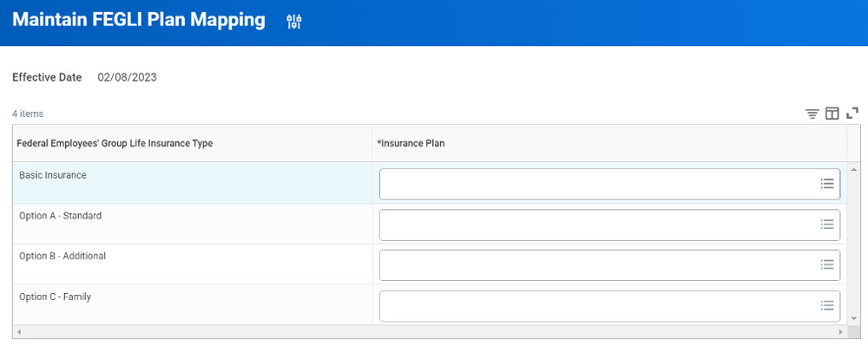Expand table to fullscreen mode
The image size is (868, 346).
point(852,114)
